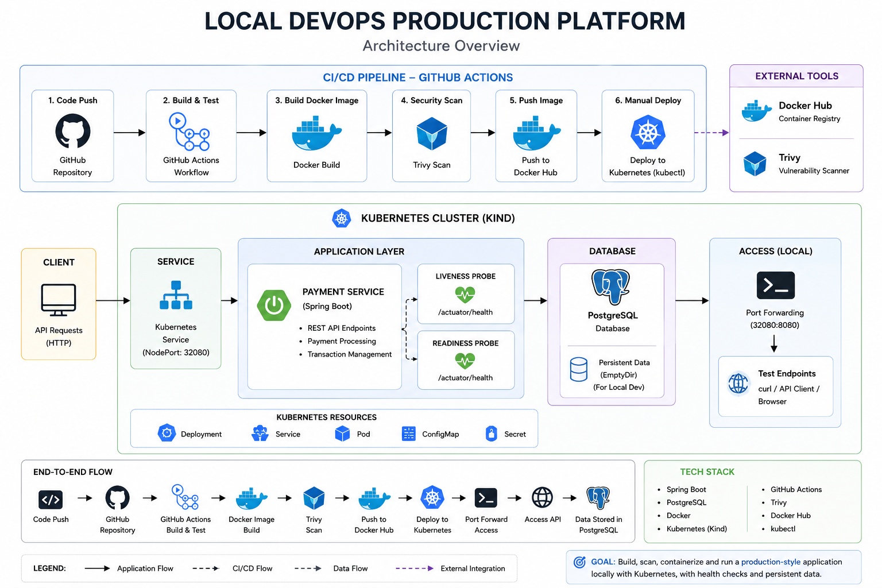This screenshot has width=882, height=588.
Task: Select the ConfigMap resource icon
Action: click(409, 434)
